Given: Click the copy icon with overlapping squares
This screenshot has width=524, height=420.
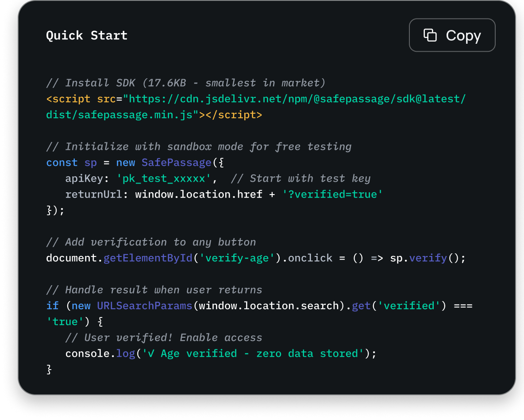Looking at the screenshot, I should [430, 35].
